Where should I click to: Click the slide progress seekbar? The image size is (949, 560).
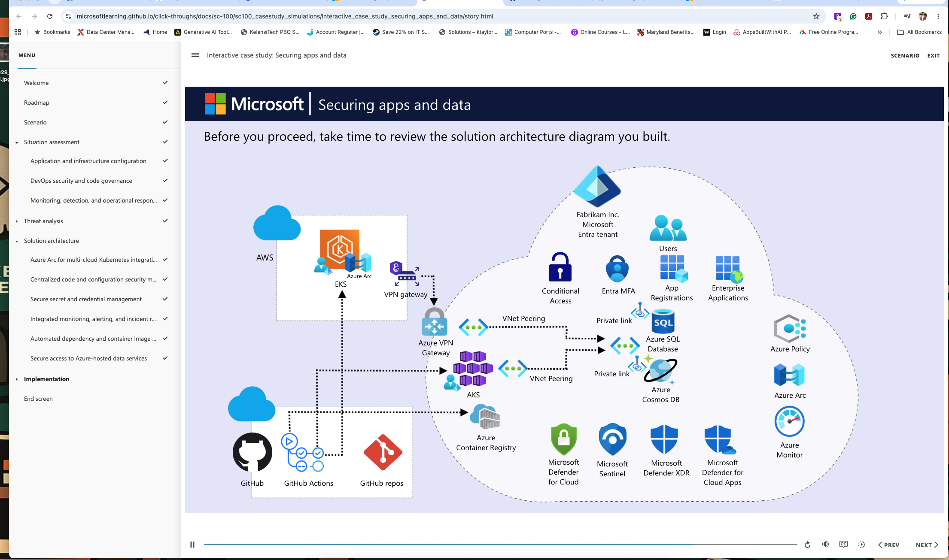coord(500,545)
